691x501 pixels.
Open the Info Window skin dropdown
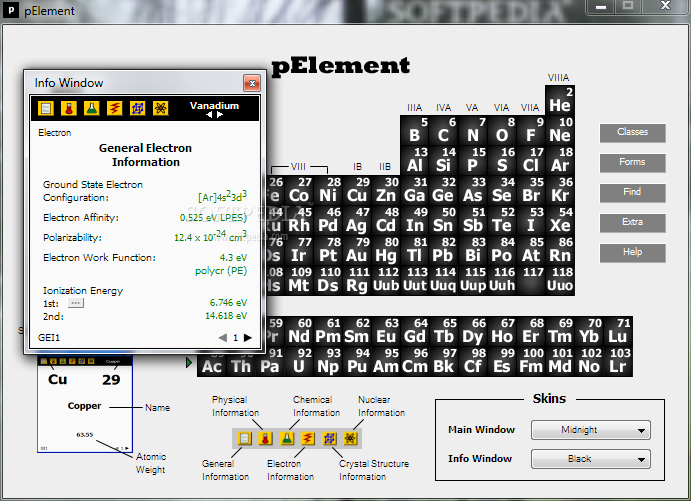point(591,459)
